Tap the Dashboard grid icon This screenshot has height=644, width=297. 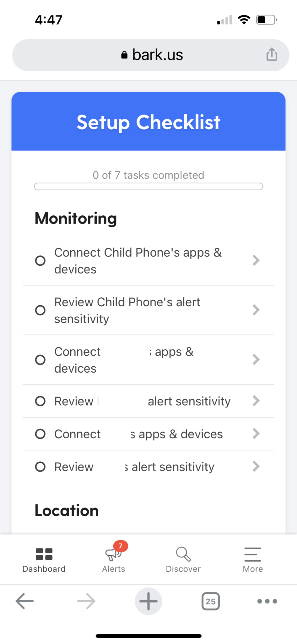click(x=44, y=554)
